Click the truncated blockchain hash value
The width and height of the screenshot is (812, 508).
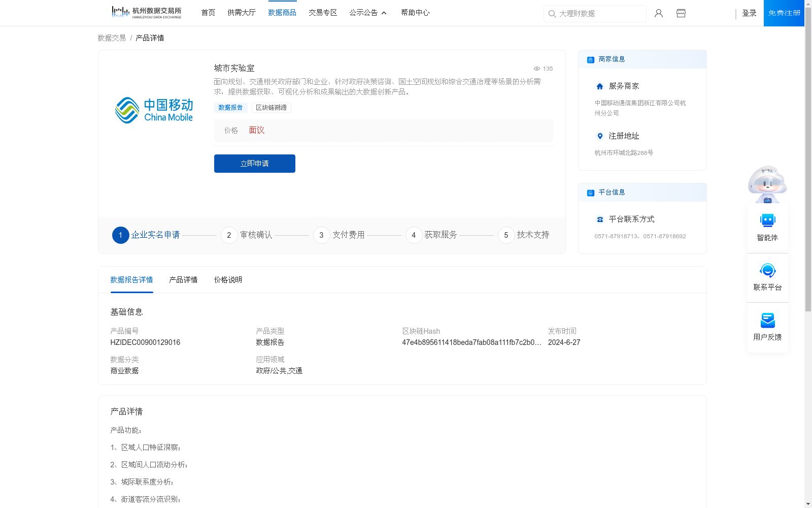[472, 342]
